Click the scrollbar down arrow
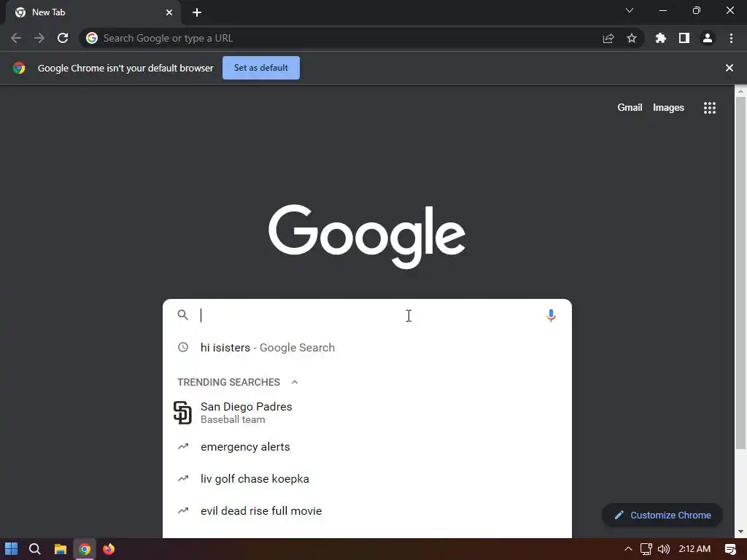Image resolution: width=747 pixels, height=560 pixels. click(740, 532)
